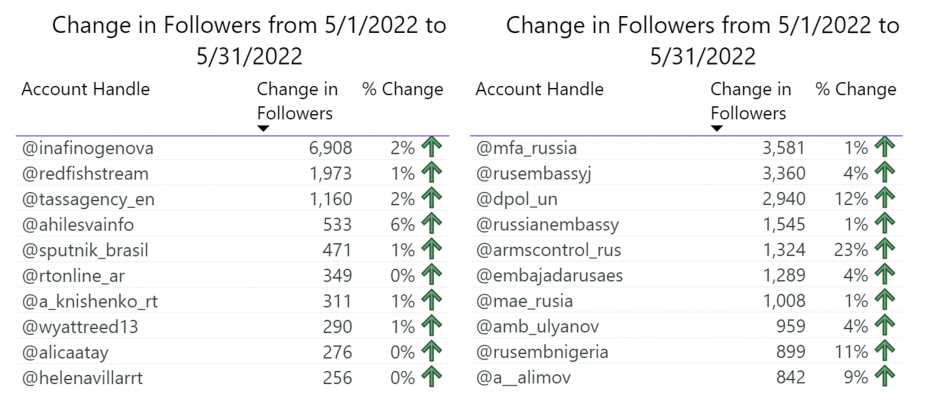The width and height of the screenshot is (940, 400).
Task: Click green up arrow in @dpol_un row
Action: [884, 199]
